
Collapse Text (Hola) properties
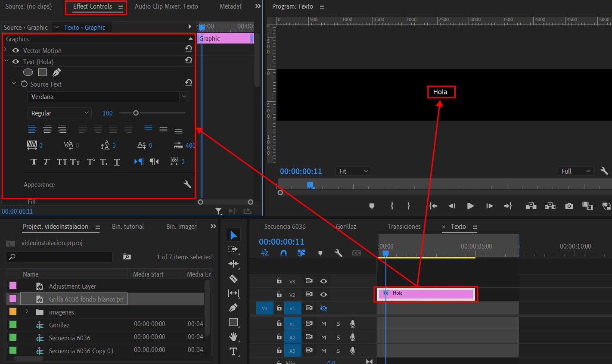click(x=6, y=61)
